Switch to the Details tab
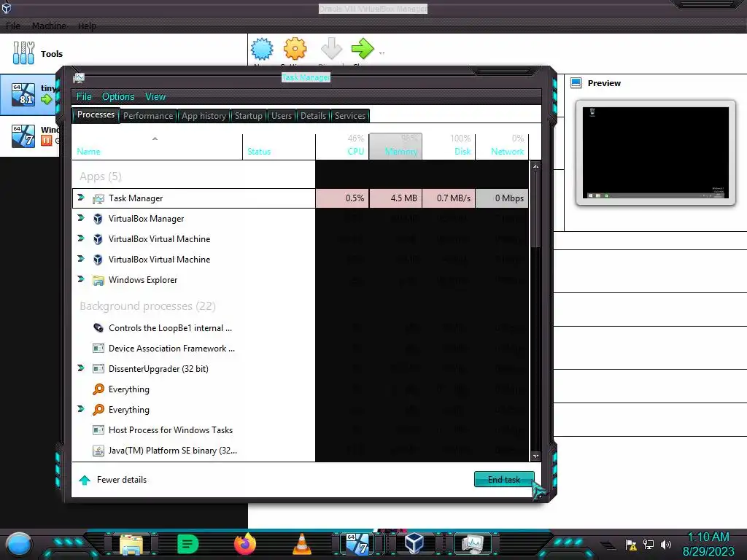This screenshot has width=747, height=560. tap(313, 116)
